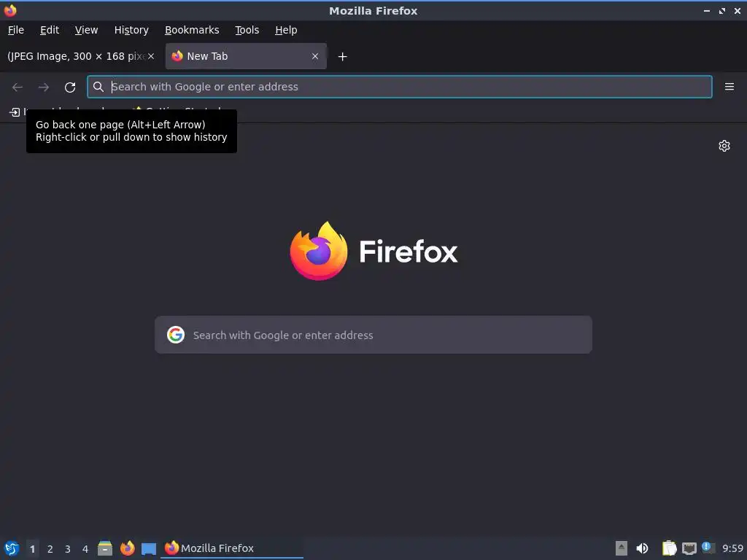Close the New Tab tab
The height and width of the screenshot is (560, 747).
tap(315, 56)
